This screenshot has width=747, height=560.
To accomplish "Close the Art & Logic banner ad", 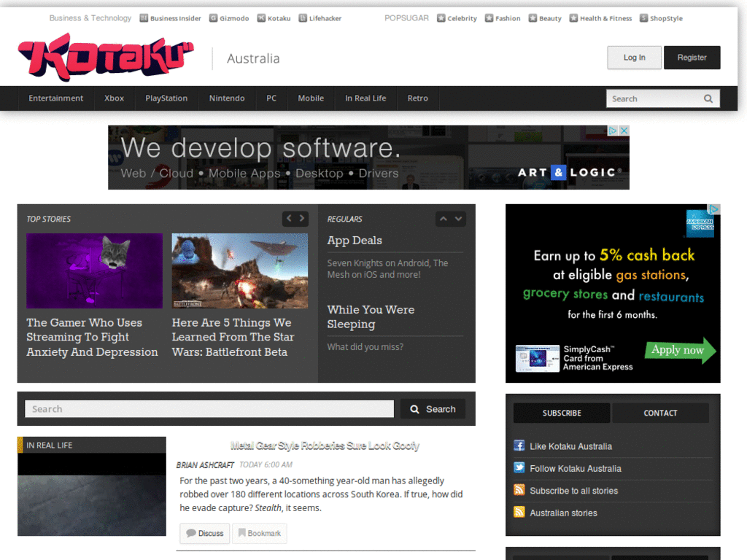I will point(624,130).
